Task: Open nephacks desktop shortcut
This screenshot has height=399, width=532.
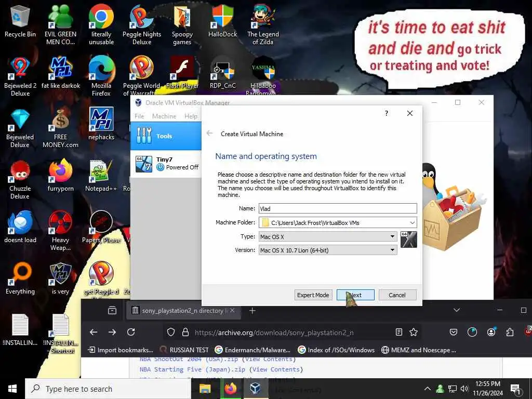Action: [101, 124]
